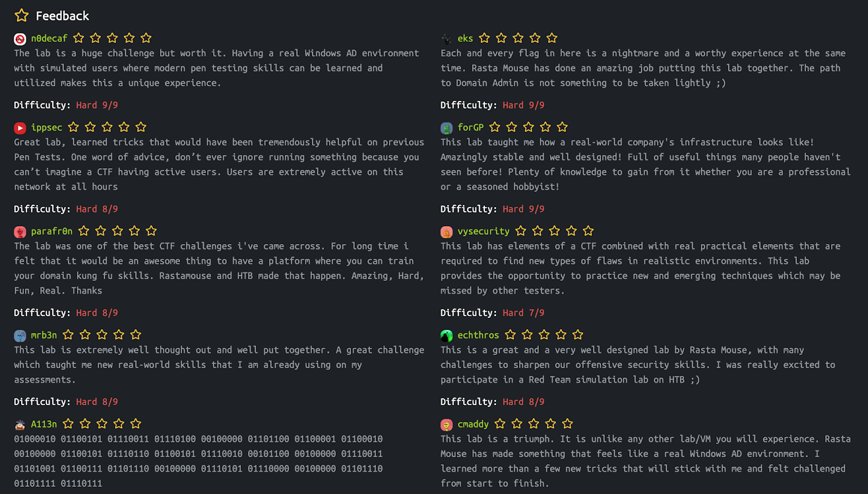Open vysecurity's profile link
The height and width of the screenshot is (494, 868).
[x=483, y=232]
